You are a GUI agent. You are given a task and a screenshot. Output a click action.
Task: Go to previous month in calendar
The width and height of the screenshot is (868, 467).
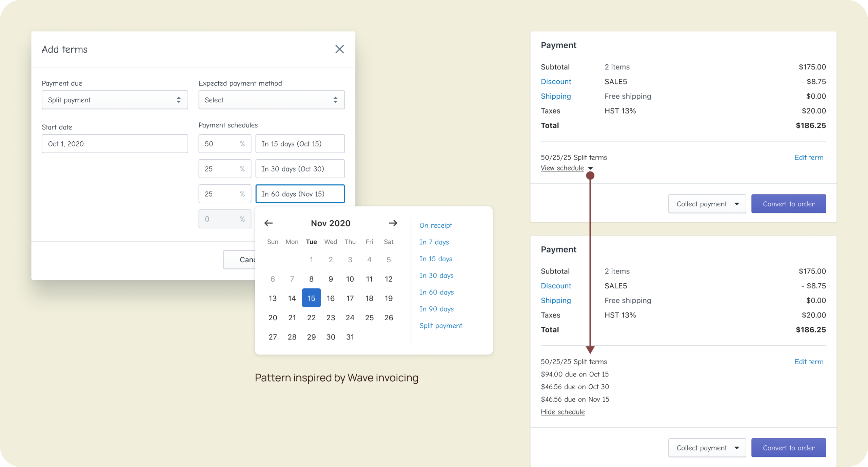269,223
